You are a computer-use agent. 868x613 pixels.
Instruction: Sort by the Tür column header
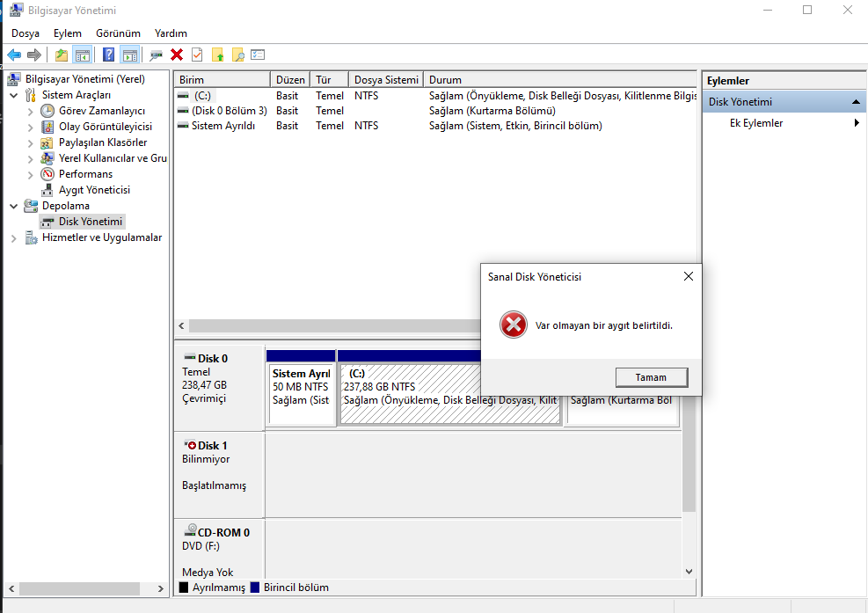pyautogui.click(x=329, y=80)
